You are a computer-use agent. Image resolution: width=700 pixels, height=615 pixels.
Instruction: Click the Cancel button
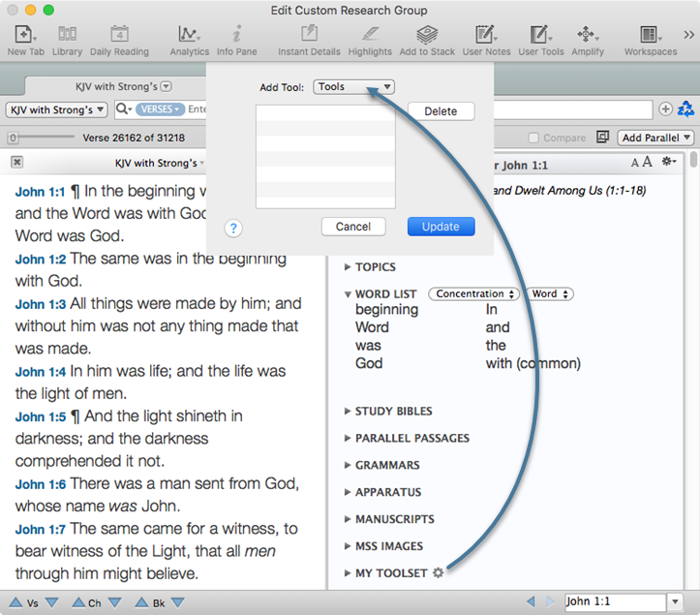pos(353,227)
